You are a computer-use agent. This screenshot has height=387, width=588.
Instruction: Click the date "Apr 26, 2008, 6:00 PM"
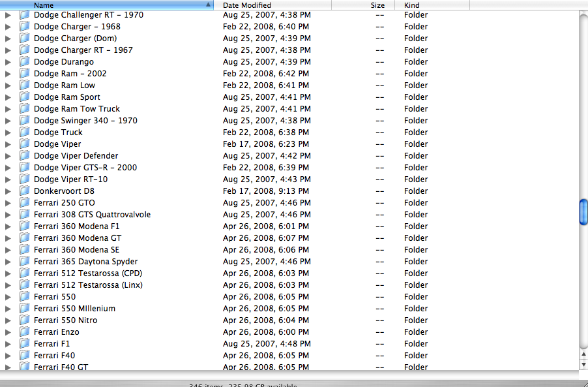266,332
